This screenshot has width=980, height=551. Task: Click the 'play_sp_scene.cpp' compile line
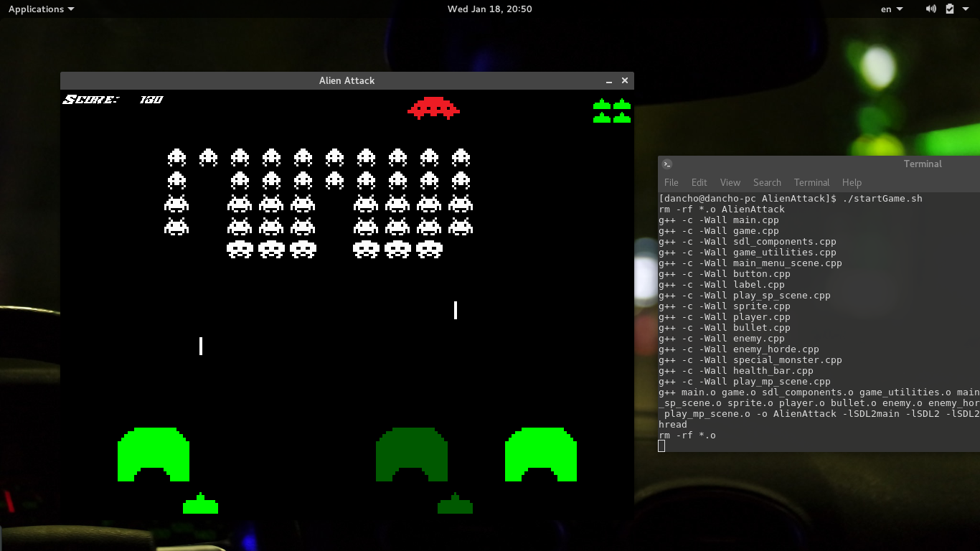click(745, 296)
